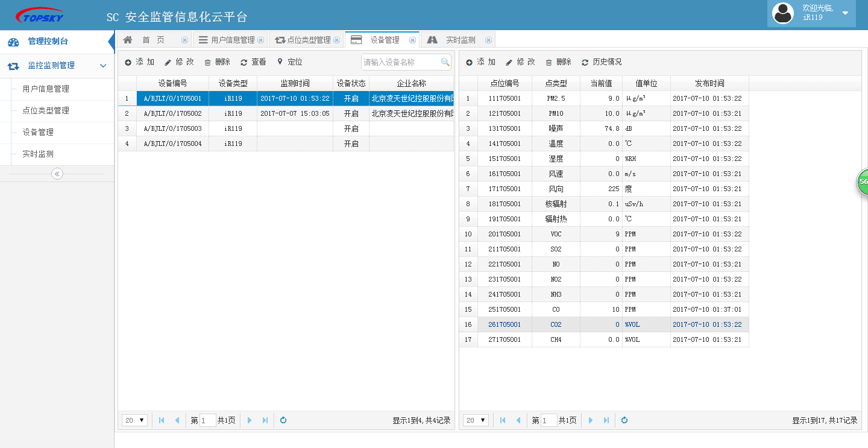Click the search magnifier icon in device search box

[x=445, y=62]
